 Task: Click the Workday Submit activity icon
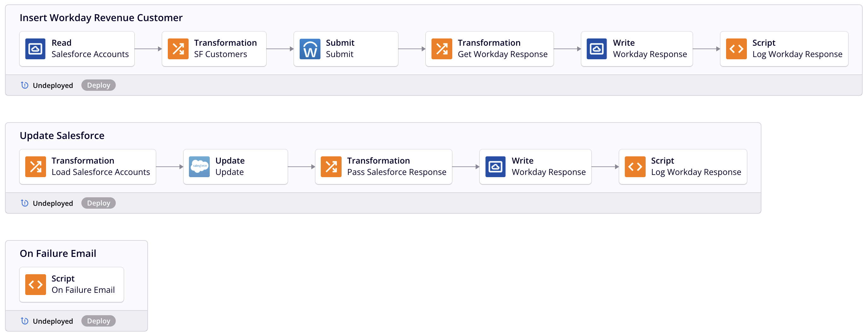click(310, 49)
